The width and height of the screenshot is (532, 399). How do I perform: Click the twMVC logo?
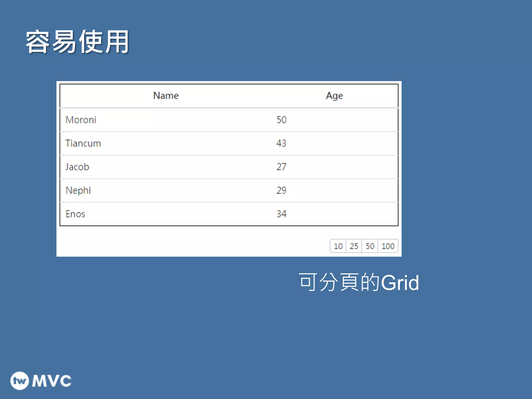(x=41, y=381)
